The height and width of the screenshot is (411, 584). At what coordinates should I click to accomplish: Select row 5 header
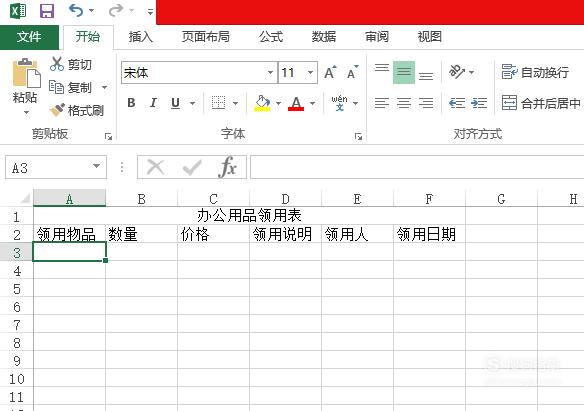pyautogui.click(x=16, y=289)
